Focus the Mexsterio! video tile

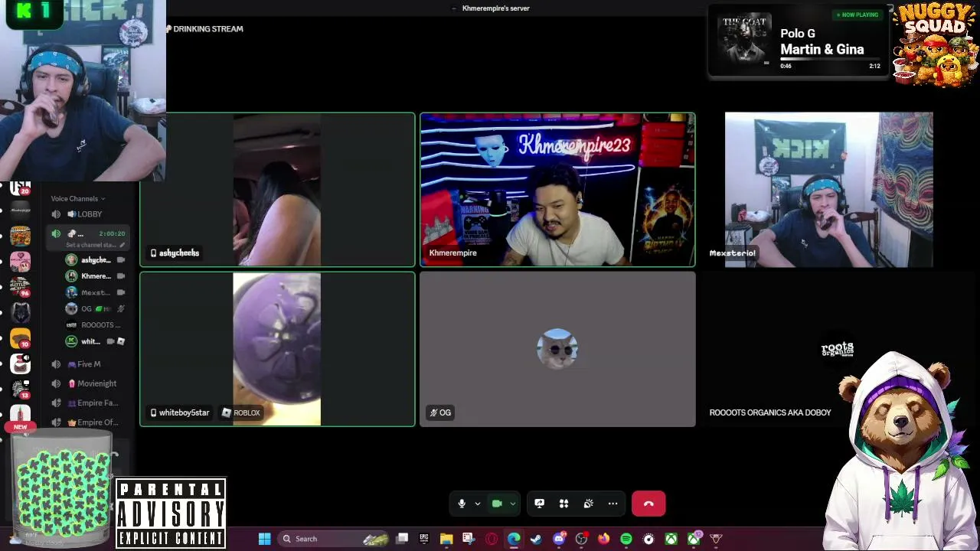[829, 190]
